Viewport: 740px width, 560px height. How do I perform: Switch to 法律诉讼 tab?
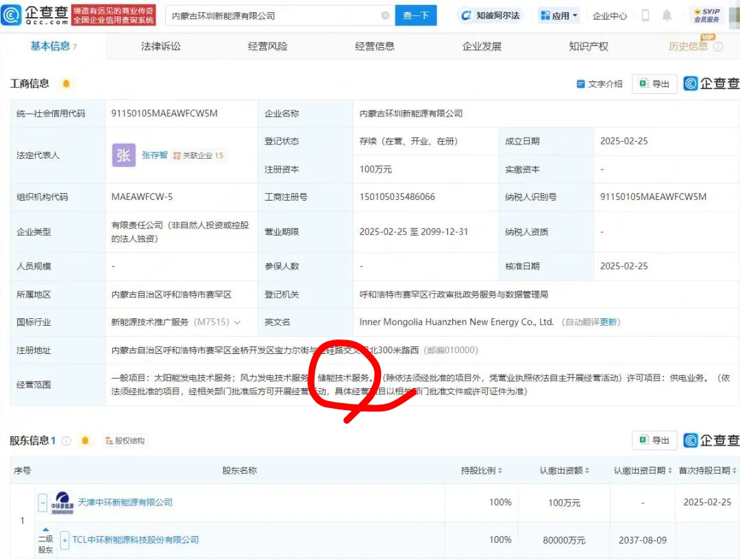coord(161,46)
